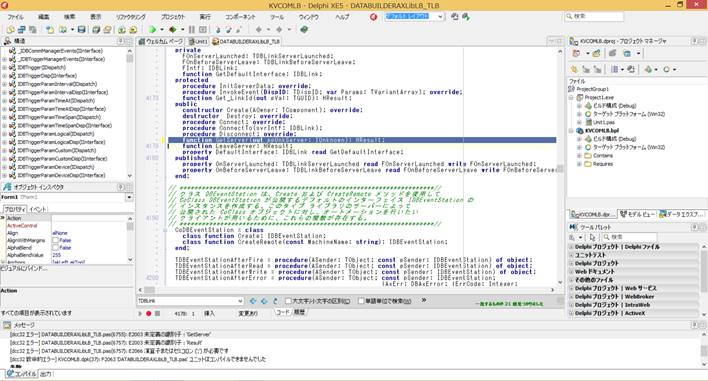Toggle AlignWithMargins False checkbox
708x381 pixels.
(55, 241)
